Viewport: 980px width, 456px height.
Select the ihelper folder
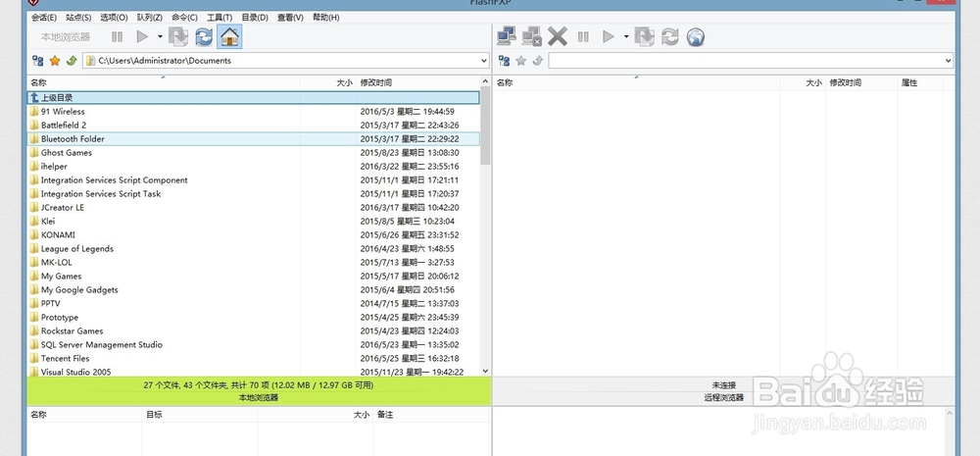(254, 167)
